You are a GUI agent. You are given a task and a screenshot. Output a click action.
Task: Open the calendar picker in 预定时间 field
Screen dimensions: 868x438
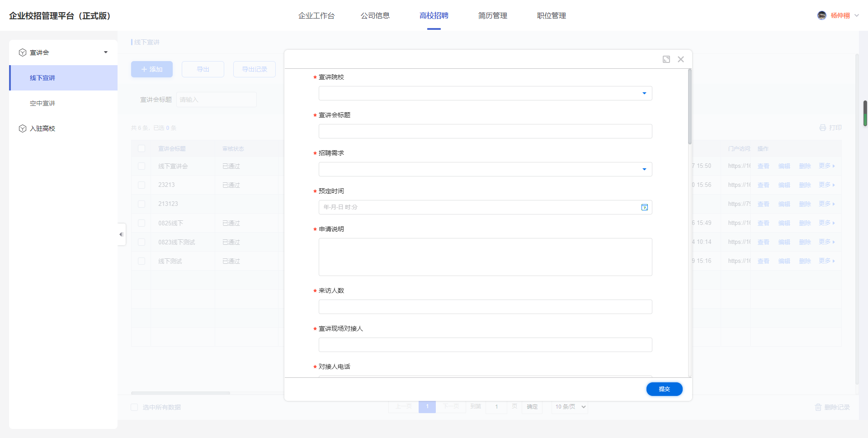click(x=644, y=207)
